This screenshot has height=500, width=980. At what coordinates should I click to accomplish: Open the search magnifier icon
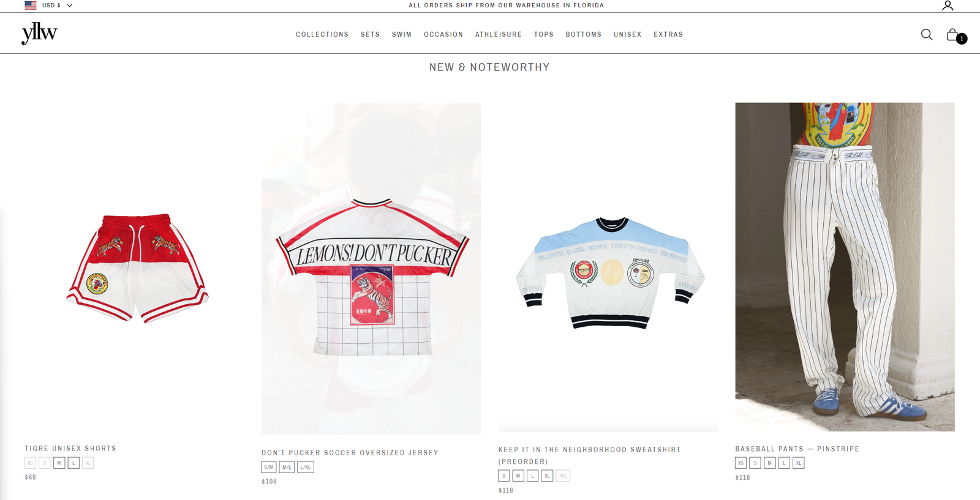tap(927, 34)
